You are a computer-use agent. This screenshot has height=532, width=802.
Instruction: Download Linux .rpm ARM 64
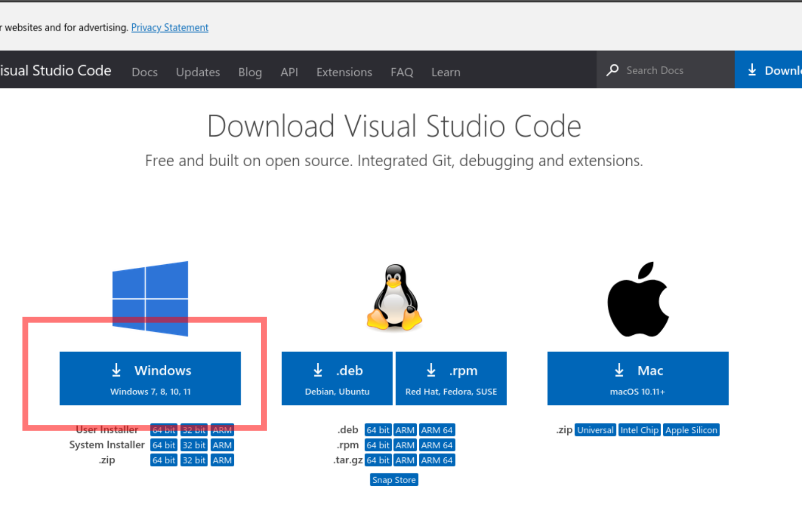[x=437, y=445]
